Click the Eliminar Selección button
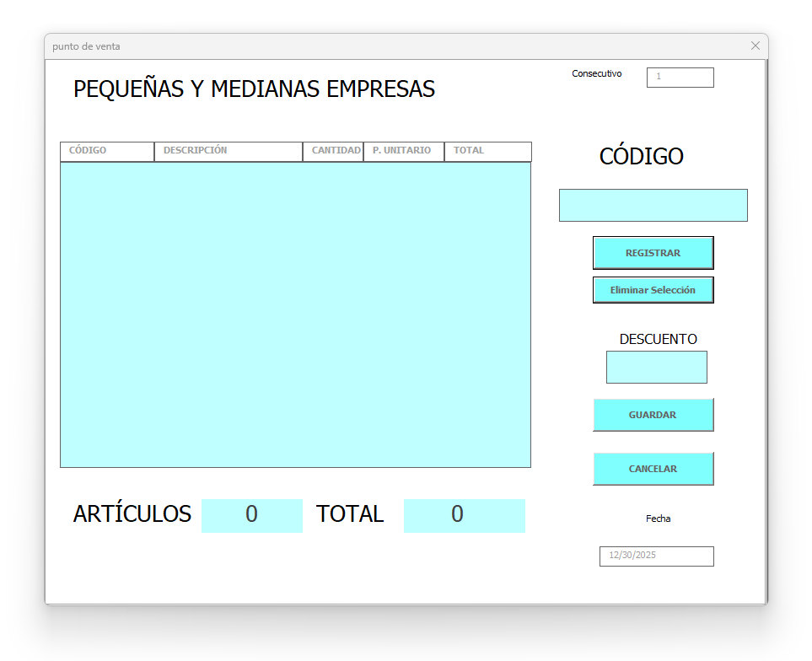This screenshot has width=812, height=661. pyautogui.click(x=653, y=290)
